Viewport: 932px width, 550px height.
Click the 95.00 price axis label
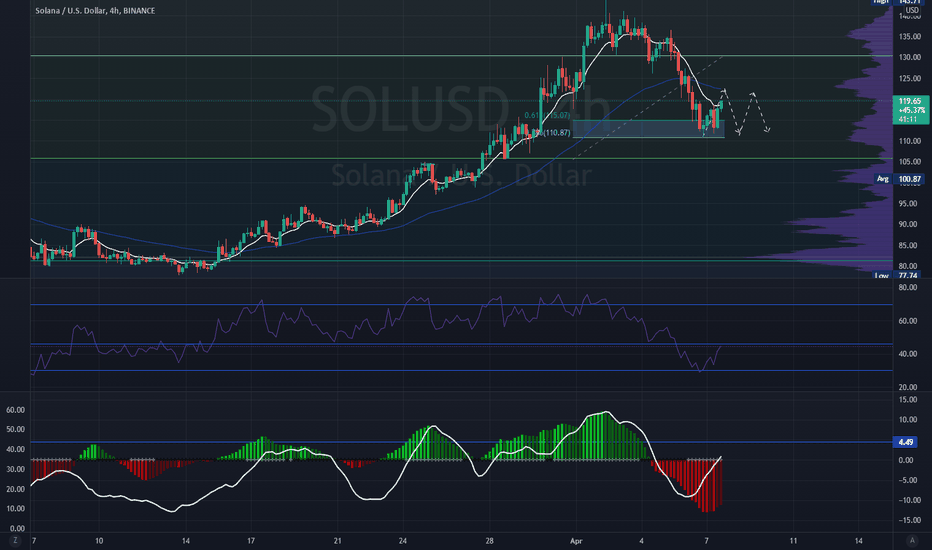[x=910, y=203]
